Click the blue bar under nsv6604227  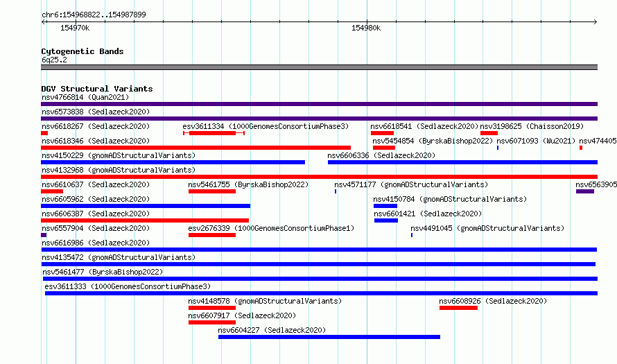tap(329, 337)
